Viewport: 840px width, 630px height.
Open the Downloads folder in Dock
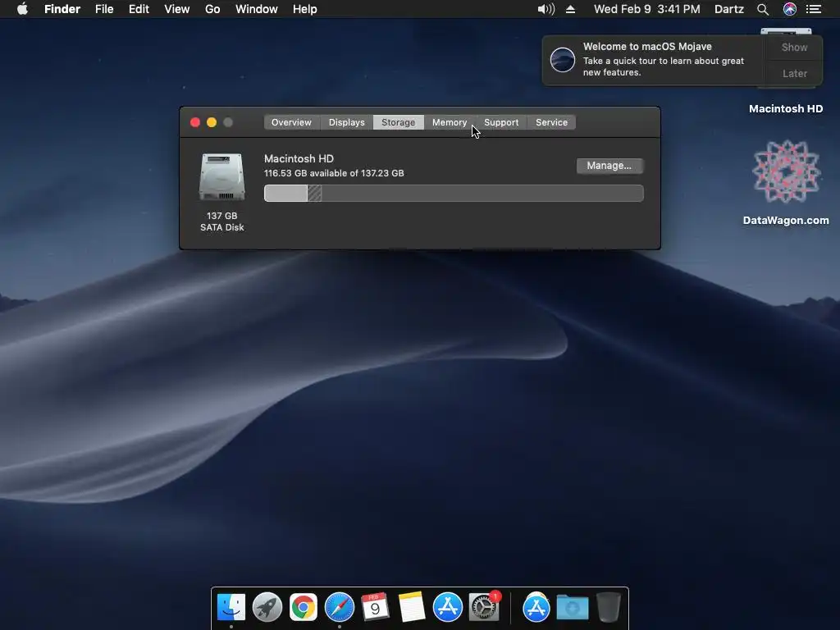pyautogui.click(x=572, y=608)
